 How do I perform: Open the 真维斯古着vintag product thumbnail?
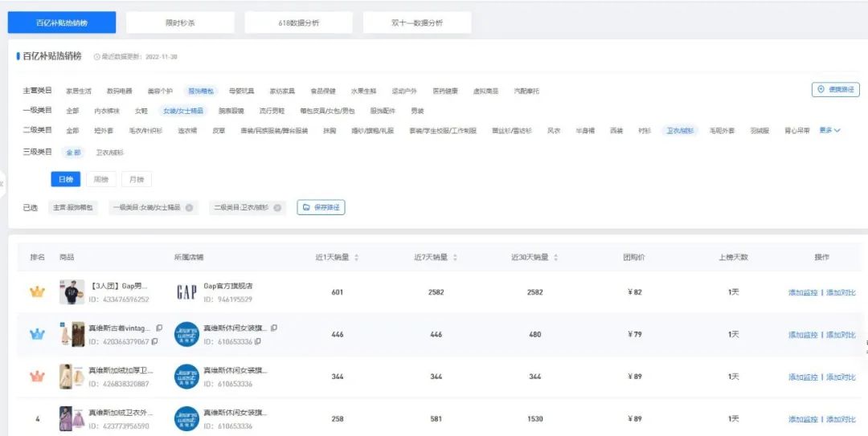tap(72, 334)
